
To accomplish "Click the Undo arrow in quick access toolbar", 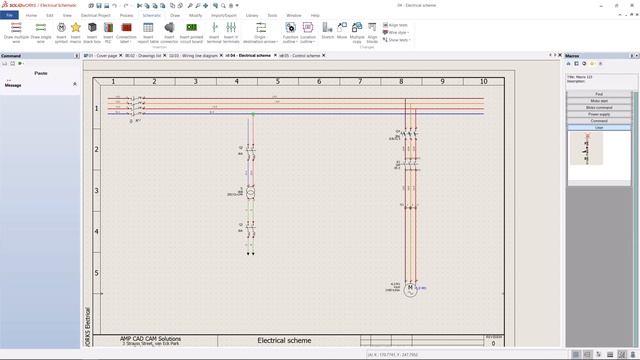I will coord(115,6).
